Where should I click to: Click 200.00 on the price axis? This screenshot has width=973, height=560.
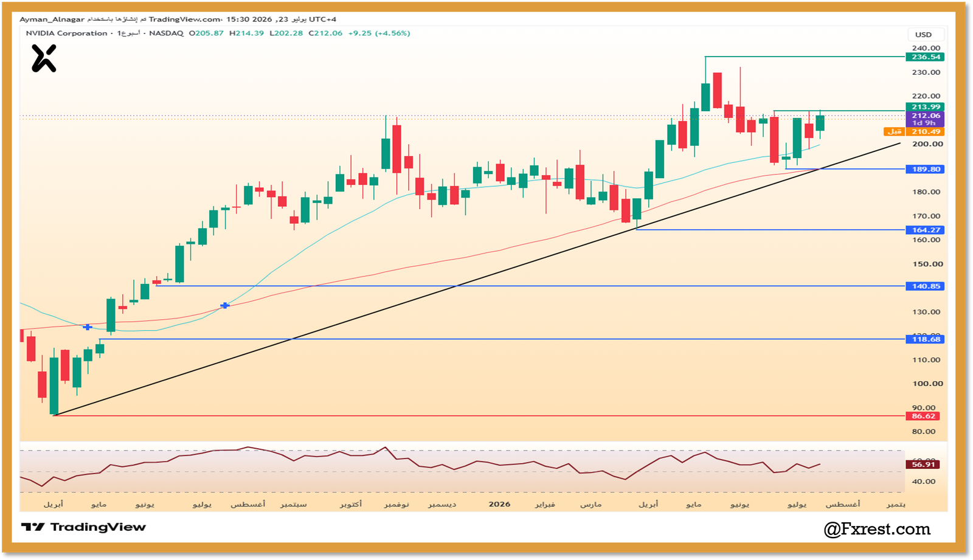[929, 144]
